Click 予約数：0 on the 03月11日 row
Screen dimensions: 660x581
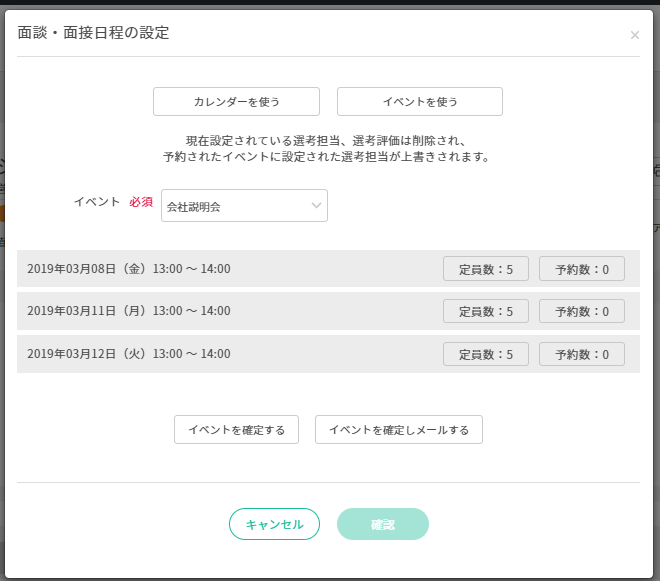tap(581, 311)
